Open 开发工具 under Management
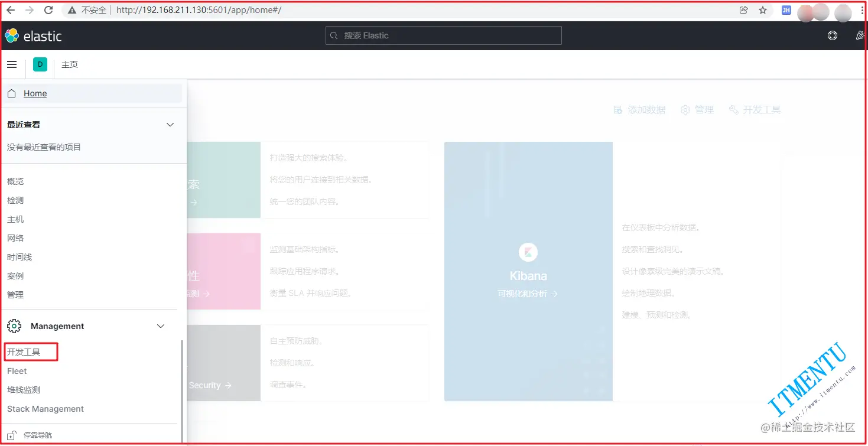The width and height of the screenshot is (868, 446). point(24,352)
